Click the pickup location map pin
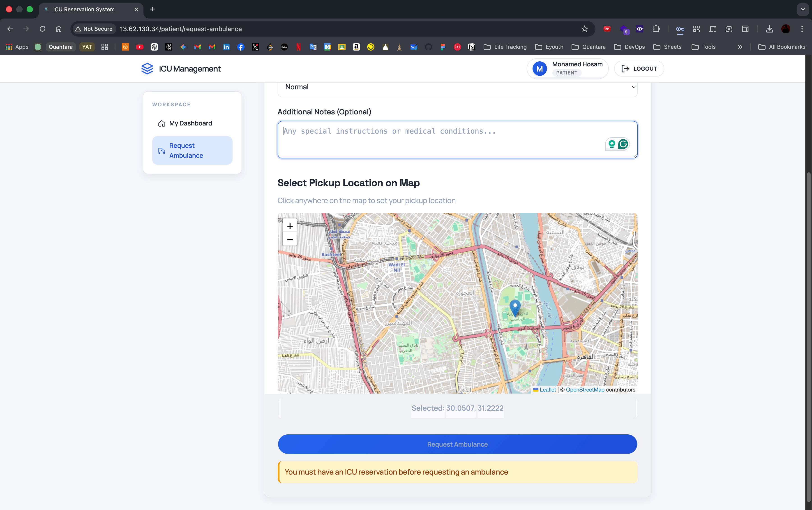Screen dimensions: 812x510 coord(515,306)
